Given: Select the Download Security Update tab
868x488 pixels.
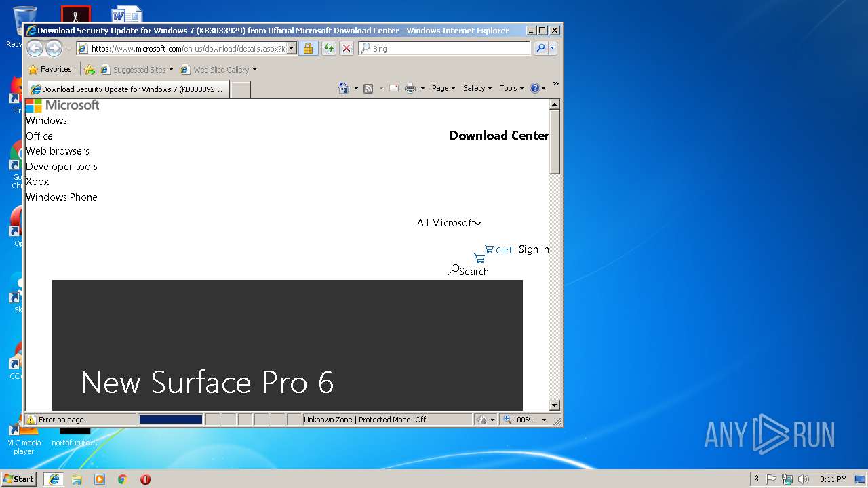Looking at the screenshot, I should [x=127, y=89].
